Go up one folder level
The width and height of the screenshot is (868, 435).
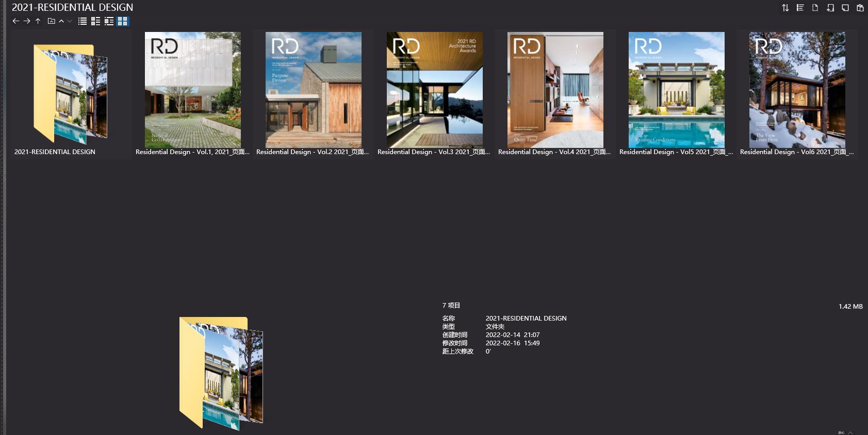pyautogui.click(x=38, y=21)
